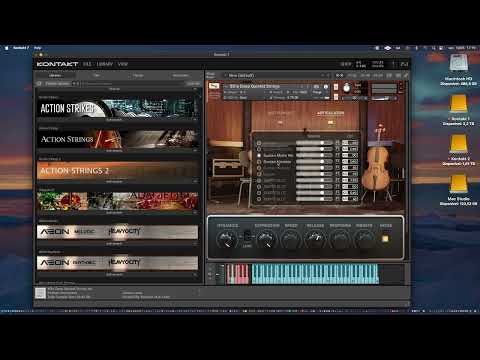Click the Speed knob

(291, 239)
